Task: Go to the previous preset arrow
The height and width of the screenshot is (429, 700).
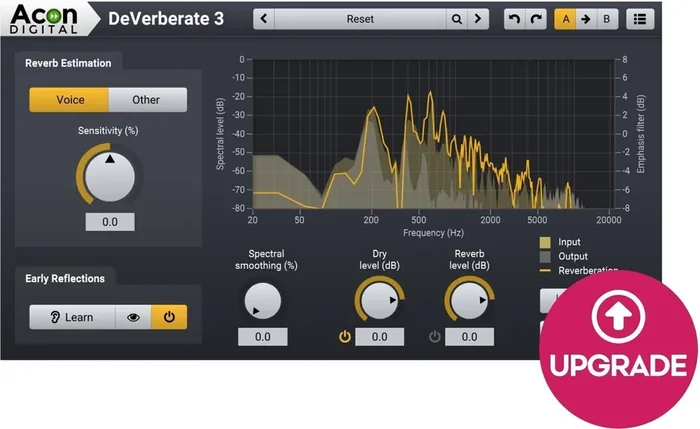Action: tap(264, 19)
